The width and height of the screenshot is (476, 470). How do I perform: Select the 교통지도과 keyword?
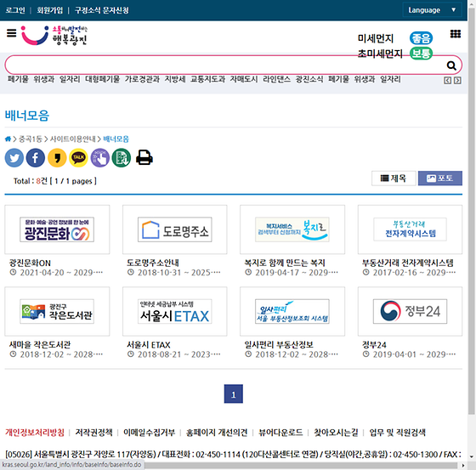point(207,79)
